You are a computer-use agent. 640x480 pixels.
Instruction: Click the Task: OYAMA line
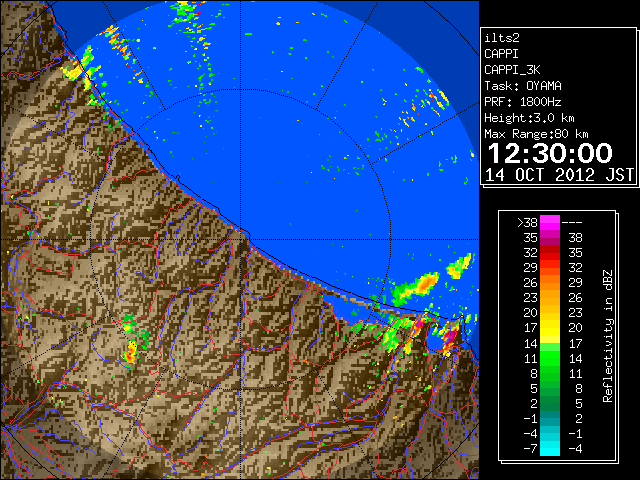click(523, 86)
